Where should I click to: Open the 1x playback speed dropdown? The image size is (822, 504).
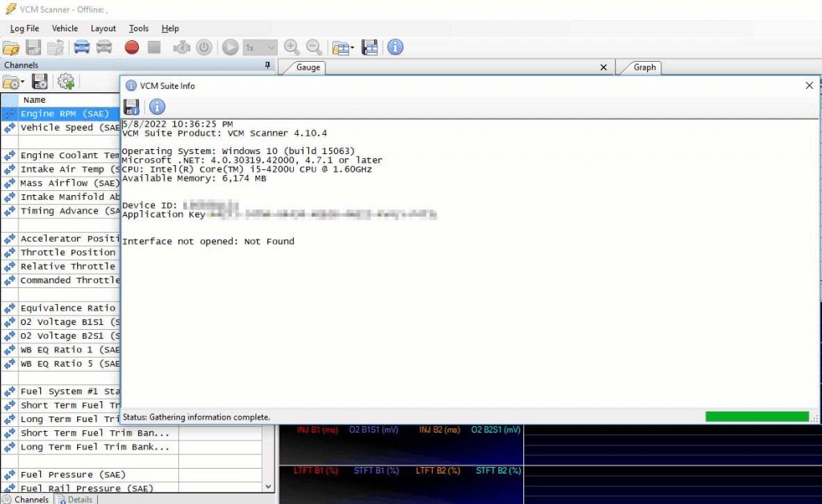click(260, 47)
